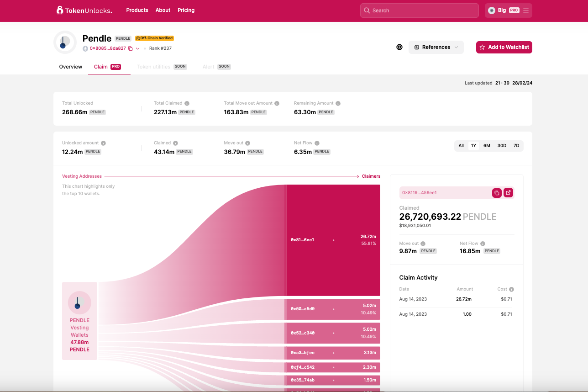Click the PENDLE ticker badge beside Pendle title

[x=123, y=38]
